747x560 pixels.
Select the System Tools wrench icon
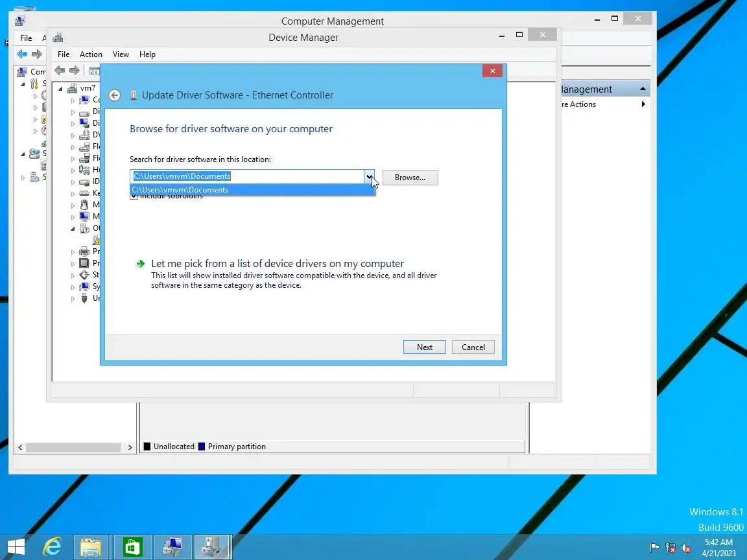[x=34, y=84]
